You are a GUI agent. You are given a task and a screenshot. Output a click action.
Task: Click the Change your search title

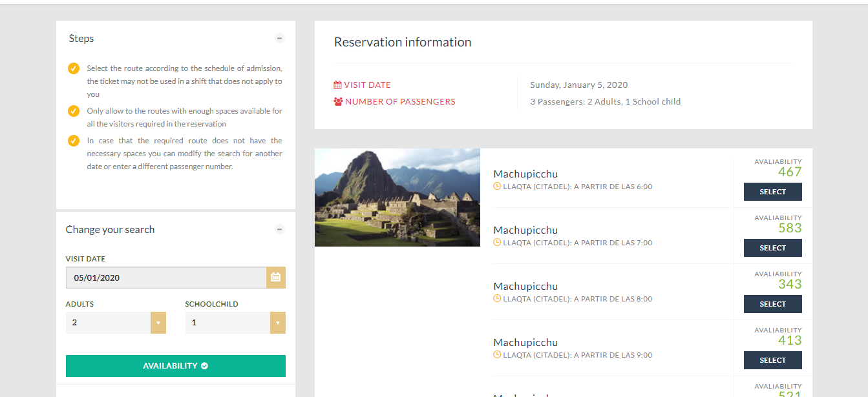[111, 230]
